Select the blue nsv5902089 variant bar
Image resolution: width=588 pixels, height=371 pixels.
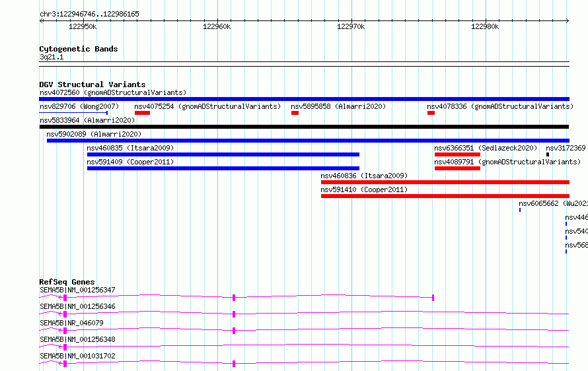coord(308,141)
